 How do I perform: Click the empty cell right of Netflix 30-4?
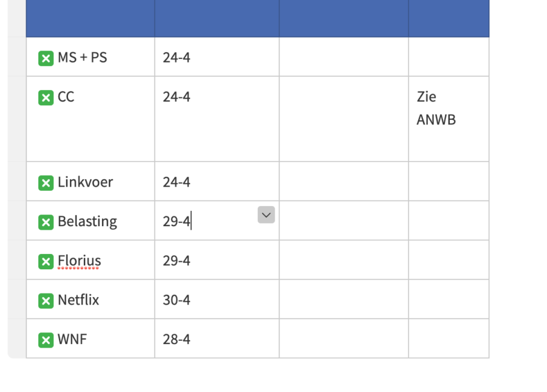tap(343, 300)
